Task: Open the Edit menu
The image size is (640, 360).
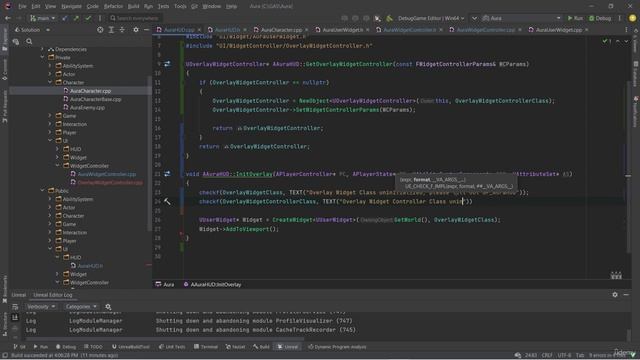Action: pyautogui.click(x=36, y=7)
